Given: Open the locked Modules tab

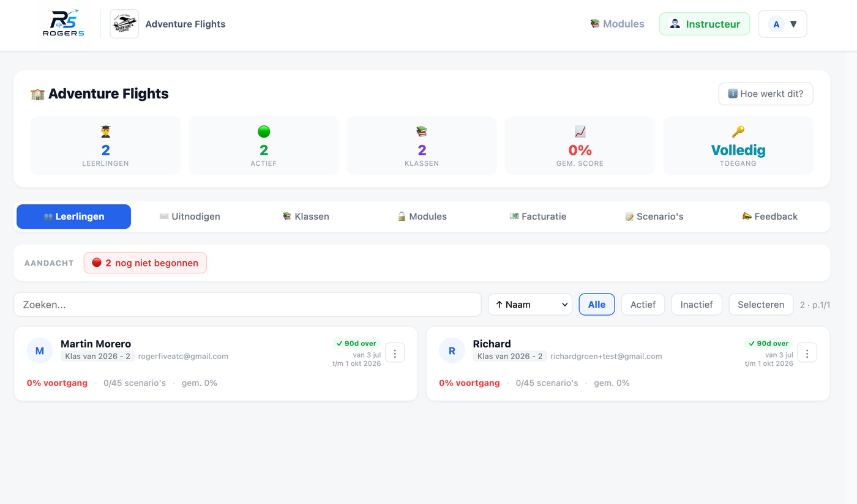Looking at the screenshot, I should pyautogui.click(x=422, y=217).
